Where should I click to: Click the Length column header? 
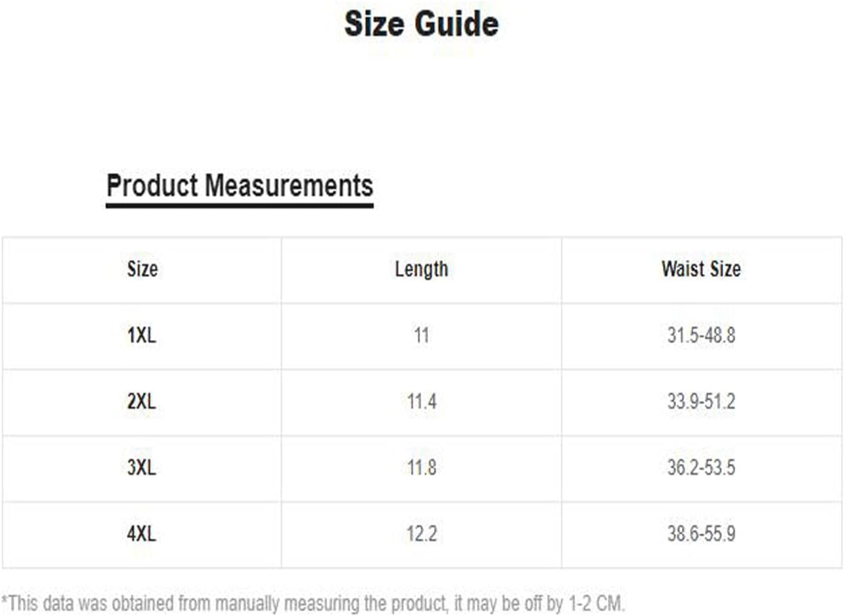tap(421, 269)
